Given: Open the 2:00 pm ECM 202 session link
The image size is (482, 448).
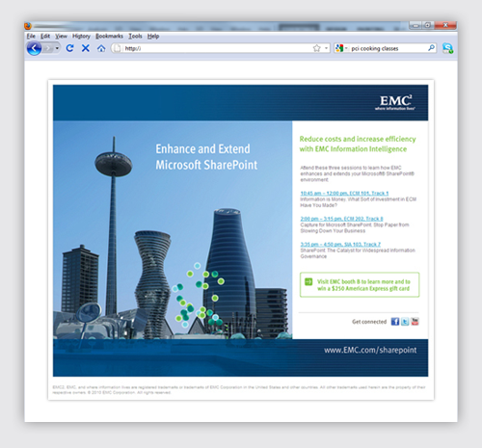Looking at the screenshot, I should 341,219.
